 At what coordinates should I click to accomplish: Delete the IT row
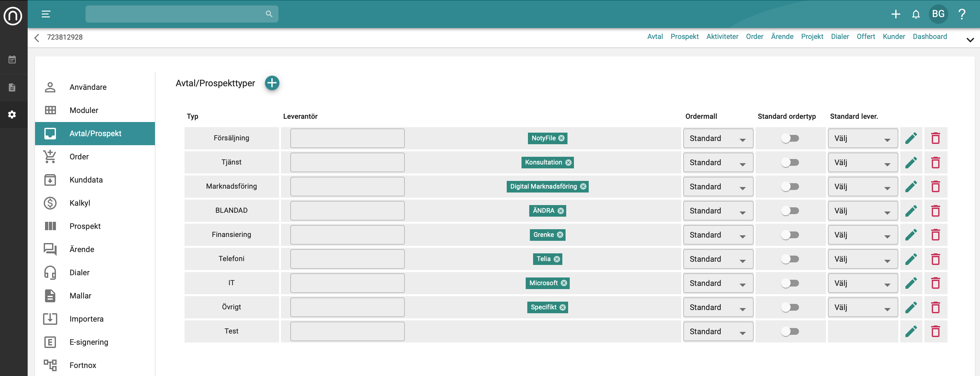click(935, 283)
